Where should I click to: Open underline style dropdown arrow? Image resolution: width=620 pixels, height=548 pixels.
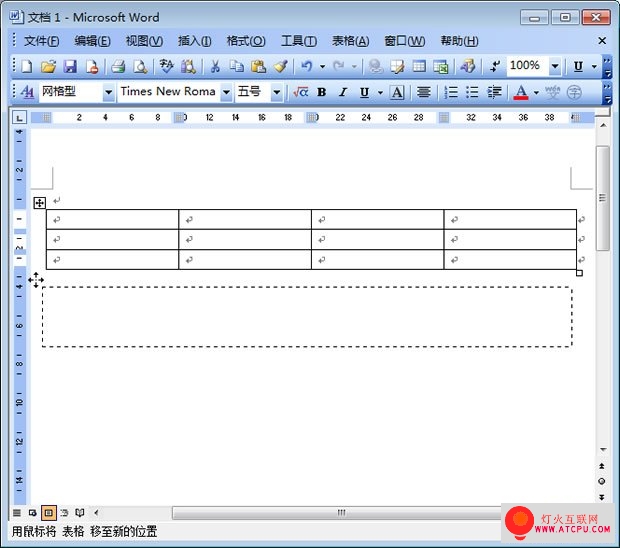380,93
